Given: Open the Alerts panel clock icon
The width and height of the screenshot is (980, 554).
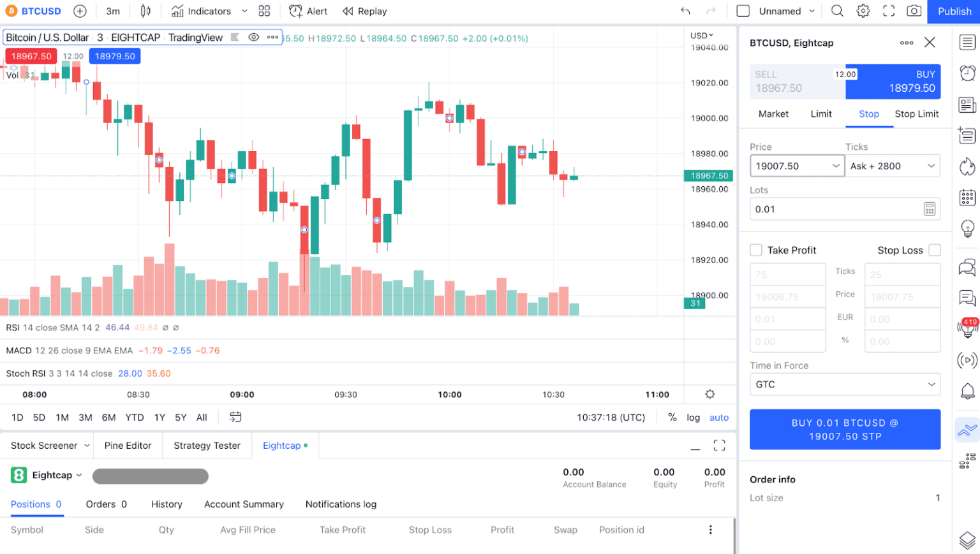Looking at the screenshot, I should (x=967, y=73).
